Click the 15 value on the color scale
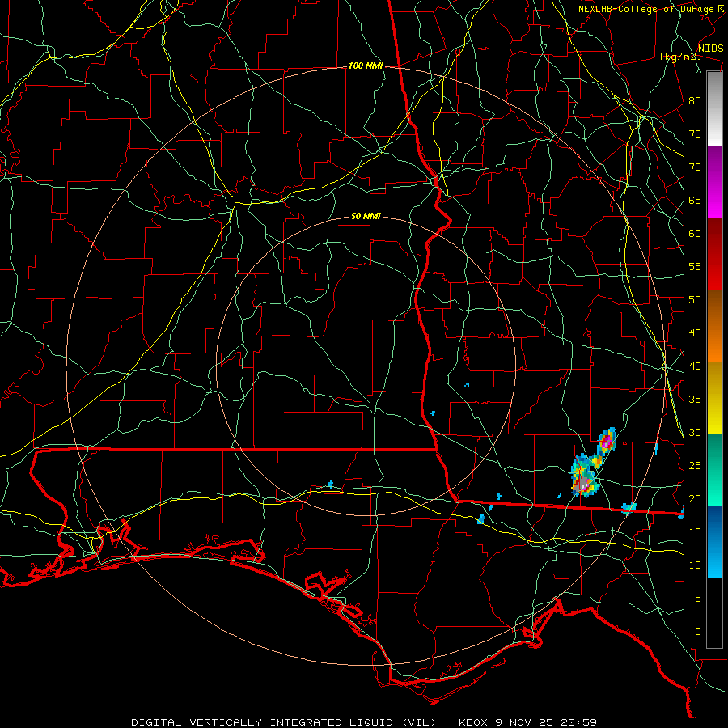Viewport: 728px width, 728px height. tap(695, 531)
